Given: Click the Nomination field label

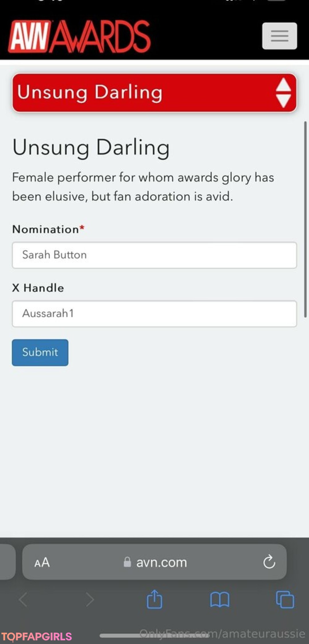Looking at the screenshot, I should coord(46,229).
